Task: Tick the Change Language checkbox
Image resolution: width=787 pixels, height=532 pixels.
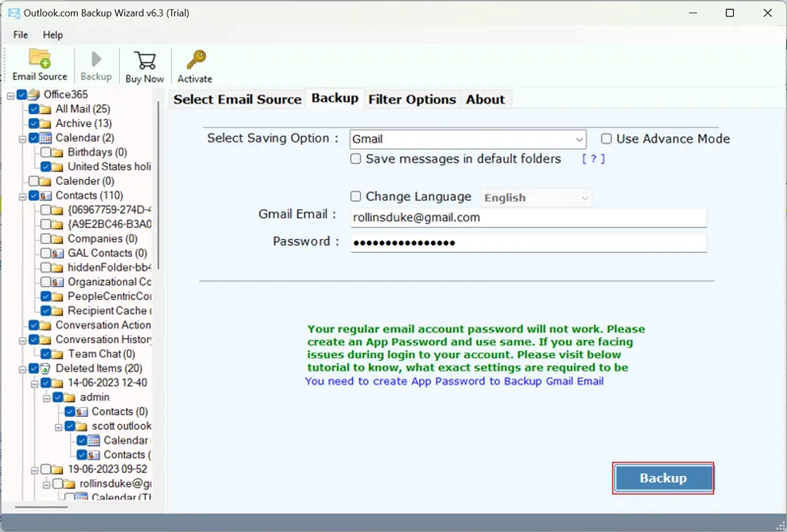Action: click(355, 197)
